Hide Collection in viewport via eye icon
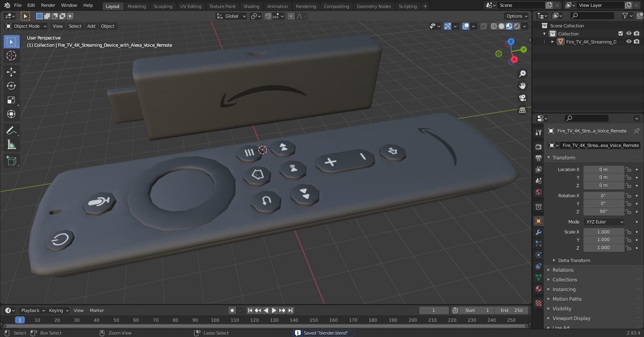Screen dimensions: 644x337 click(x=629, y=33)
